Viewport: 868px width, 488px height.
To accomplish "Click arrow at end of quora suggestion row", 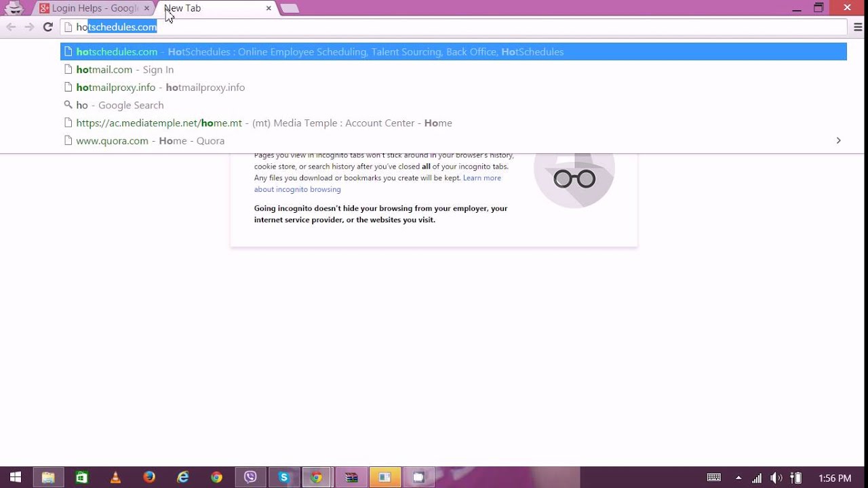I will point(838,140).
